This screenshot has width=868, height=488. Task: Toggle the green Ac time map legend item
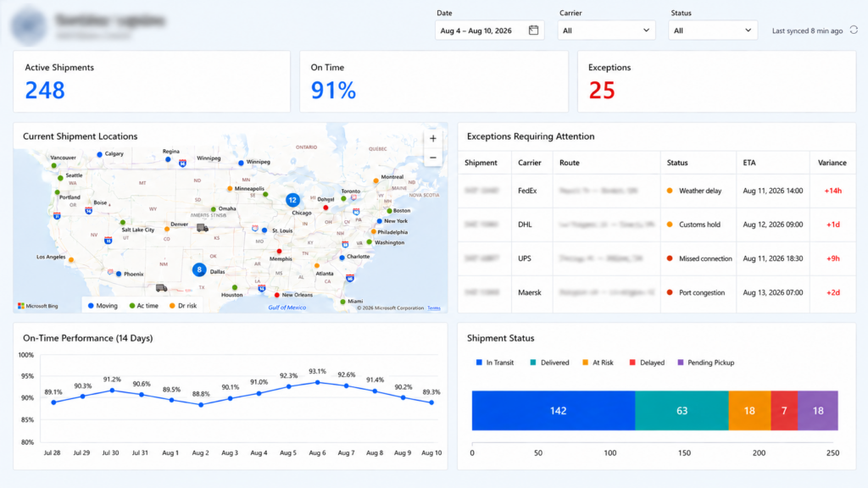pyautogui.click(x=143, y=305)
